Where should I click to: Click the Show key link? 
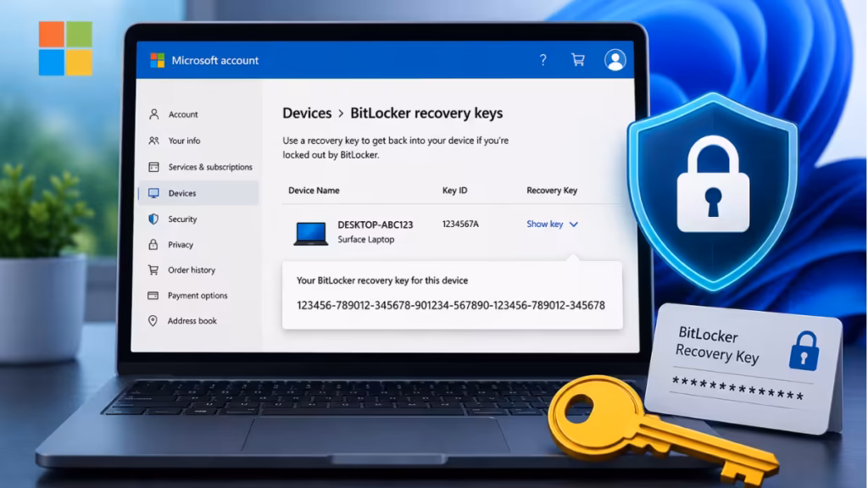(x=545, y=224)
